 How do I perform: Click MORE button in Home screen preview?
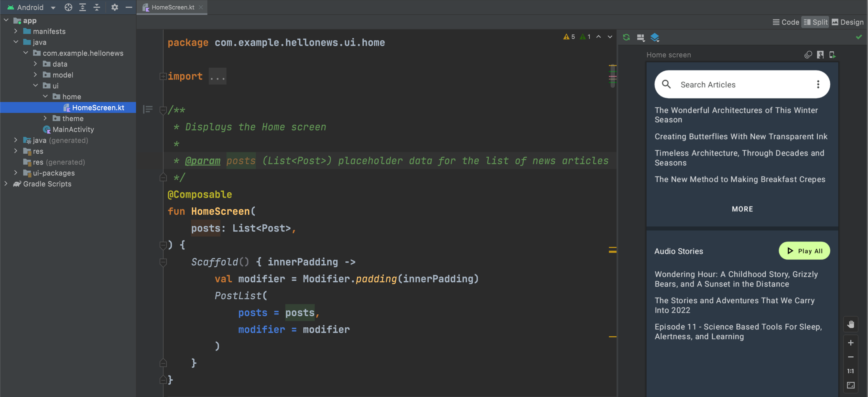click(742, 209)
